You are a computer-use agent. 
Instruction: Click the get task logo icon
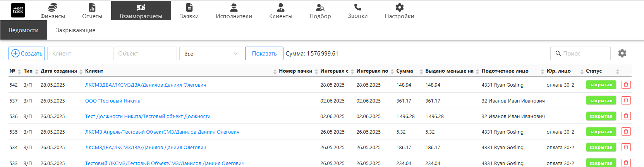click(x=18, y=10)
